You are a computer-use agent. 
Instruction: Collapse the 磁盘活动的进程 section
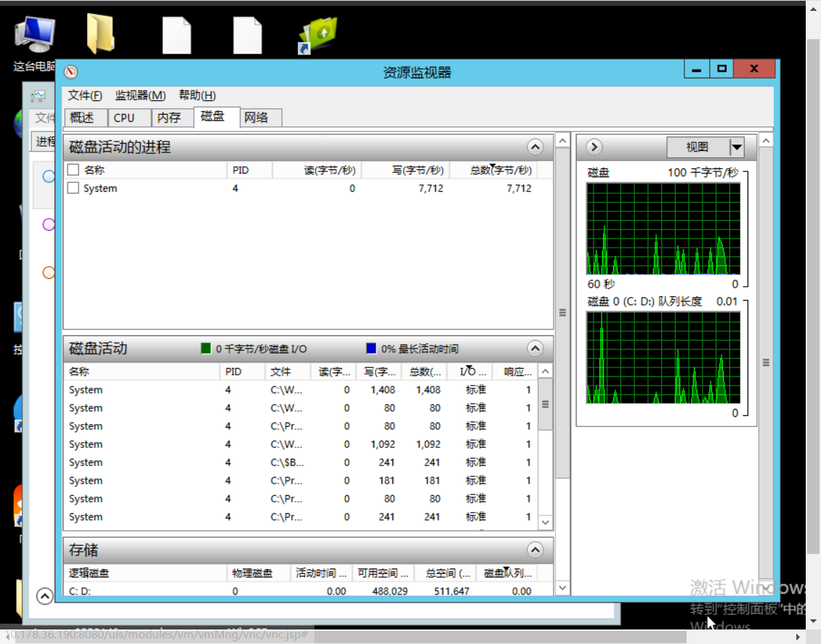[535, 147]
